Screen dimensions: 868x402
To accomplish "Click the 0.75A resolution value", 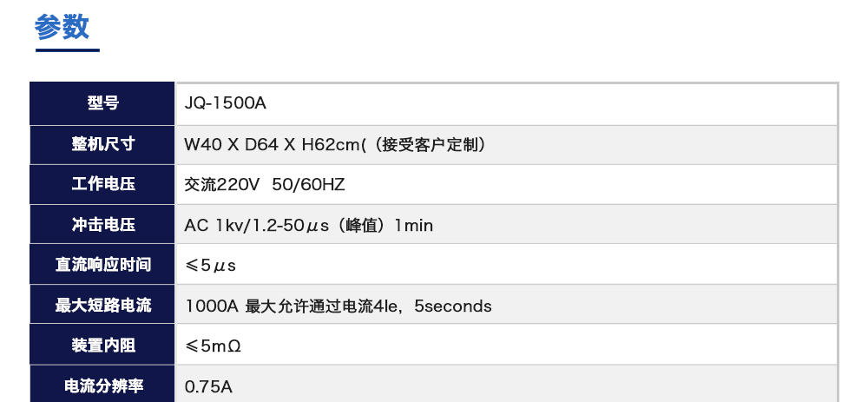I will [208, 386].
